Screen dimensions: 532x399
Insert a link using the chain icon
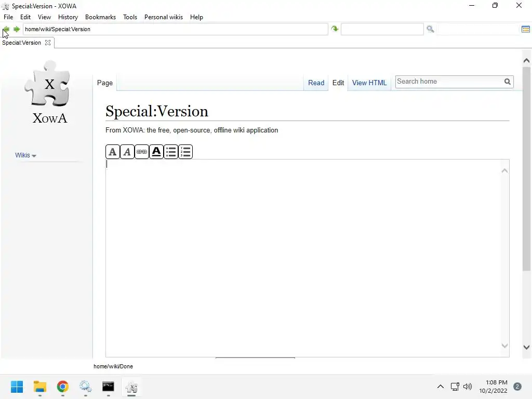coord(142,152)
